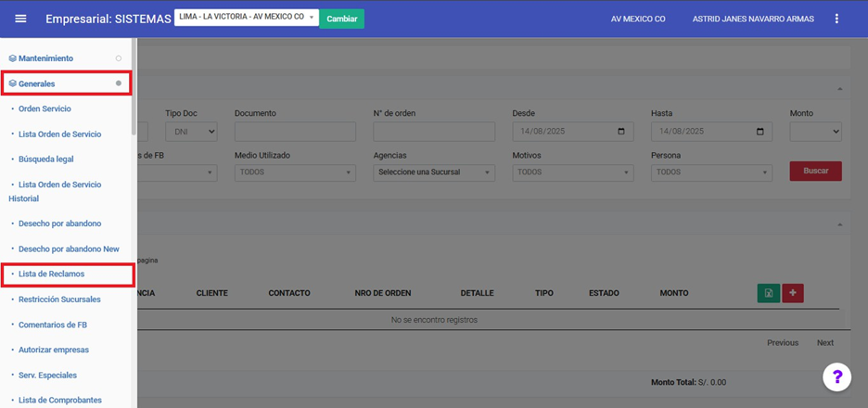Open the three-dot options menu

836,19
